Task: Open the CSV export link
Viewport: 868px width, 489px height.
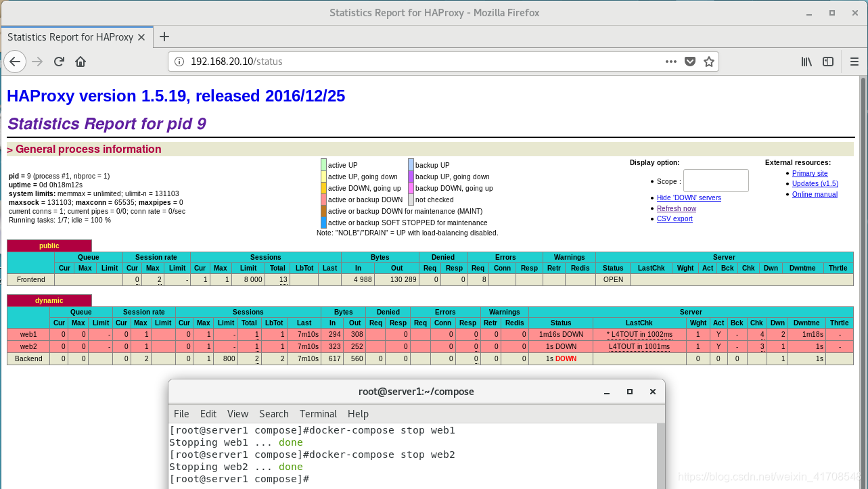Action: (x=675, y=218)
